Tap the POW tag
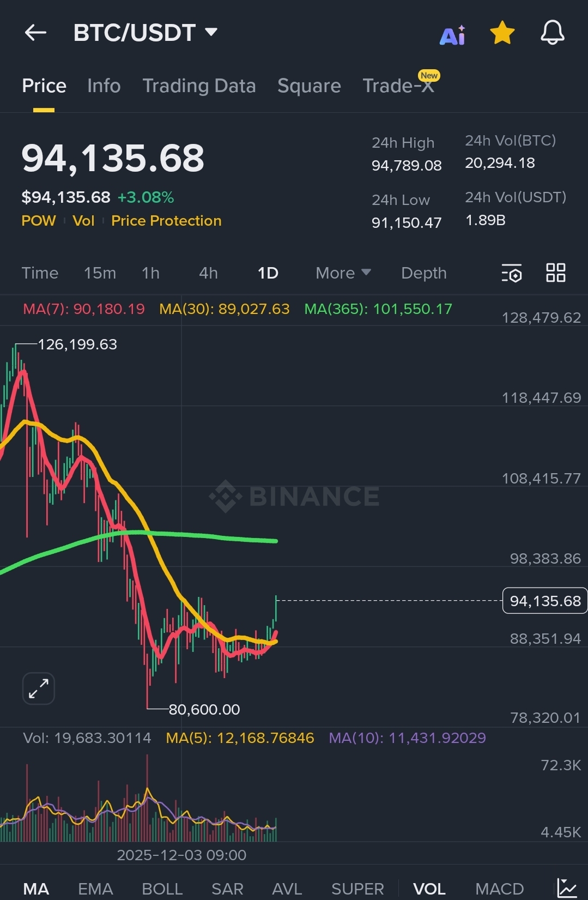The image size is (588, 900). (x=39, y=221)
